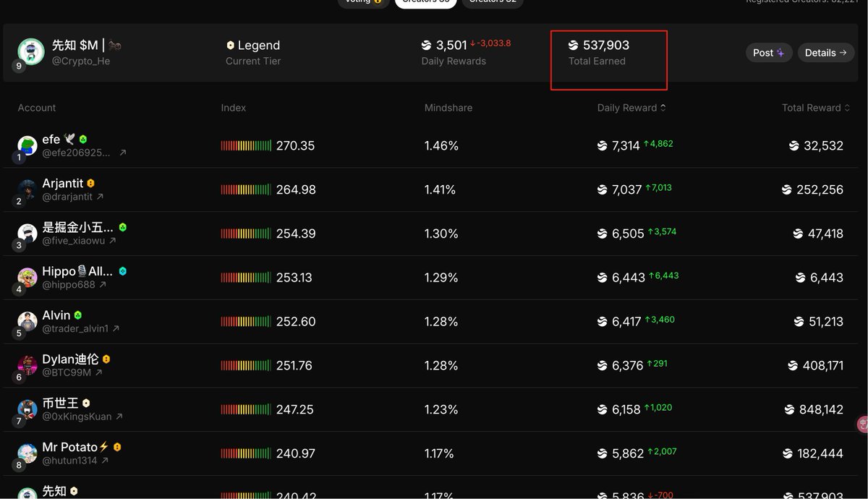Open Details for 先知 $M account

825,53
